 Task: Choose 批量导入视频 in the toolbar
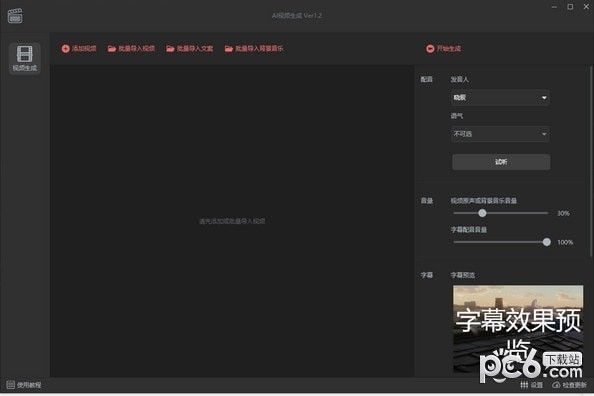pos(131,49)
